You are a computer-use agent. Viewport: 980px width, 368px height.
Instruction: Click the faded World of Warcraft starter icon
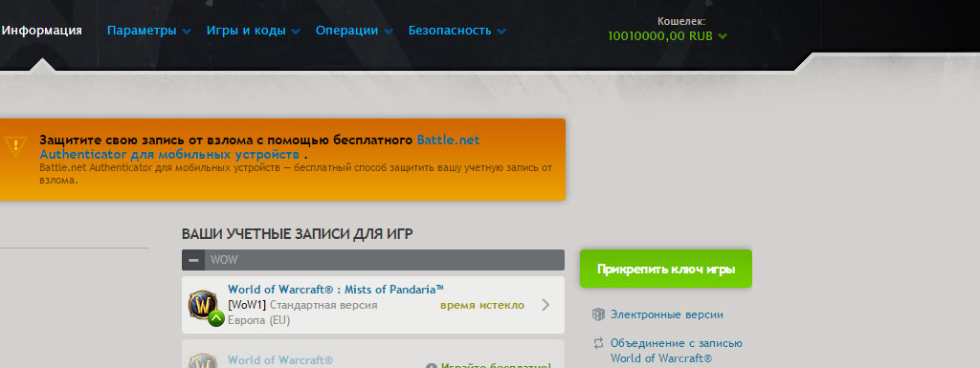[x=204, y=361]
